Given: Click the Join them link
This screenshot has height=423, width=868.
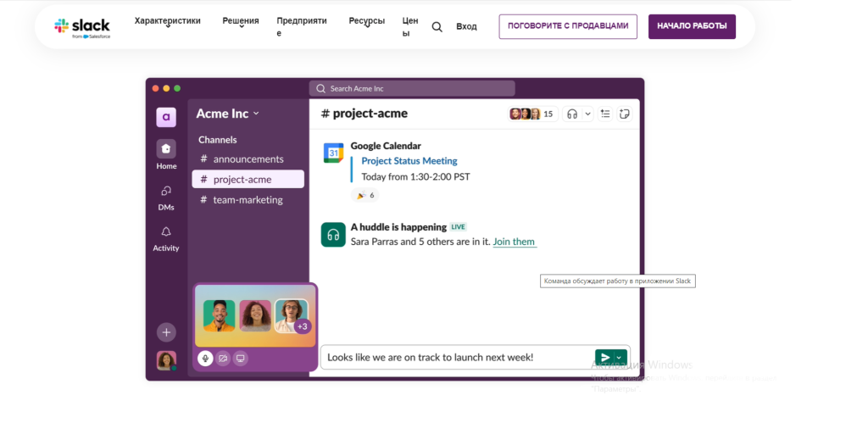Looking at the screenshot, I should pos(515,242).
